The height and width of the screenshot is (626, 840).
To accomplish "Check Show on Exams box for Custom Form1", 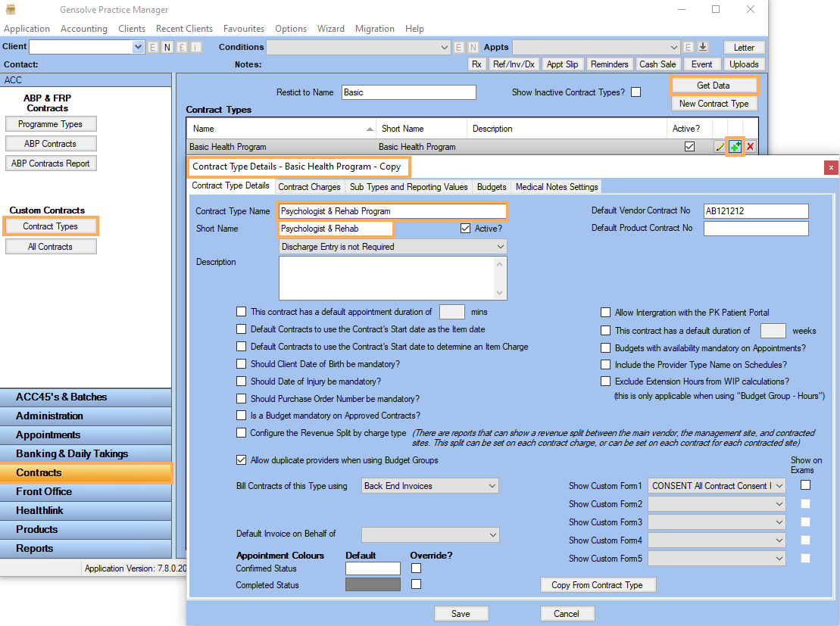I will pyautogui.click(x=805, y=485).
